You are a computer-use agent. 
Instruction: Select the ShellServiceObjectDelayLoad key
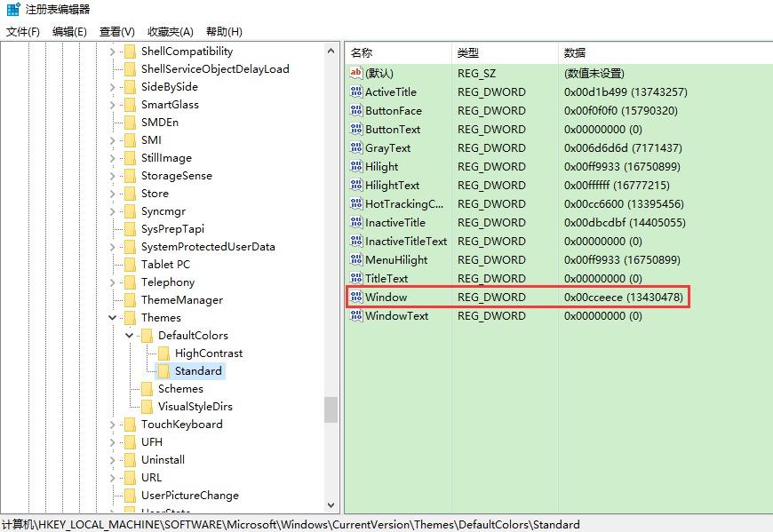click(x=215, y=69)
